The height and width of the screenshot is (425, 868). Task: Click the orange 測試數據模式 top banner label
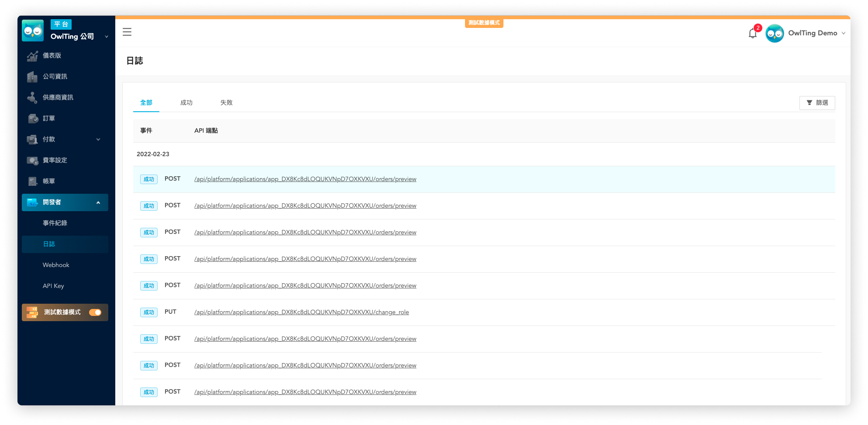click(x=484, y=23)
